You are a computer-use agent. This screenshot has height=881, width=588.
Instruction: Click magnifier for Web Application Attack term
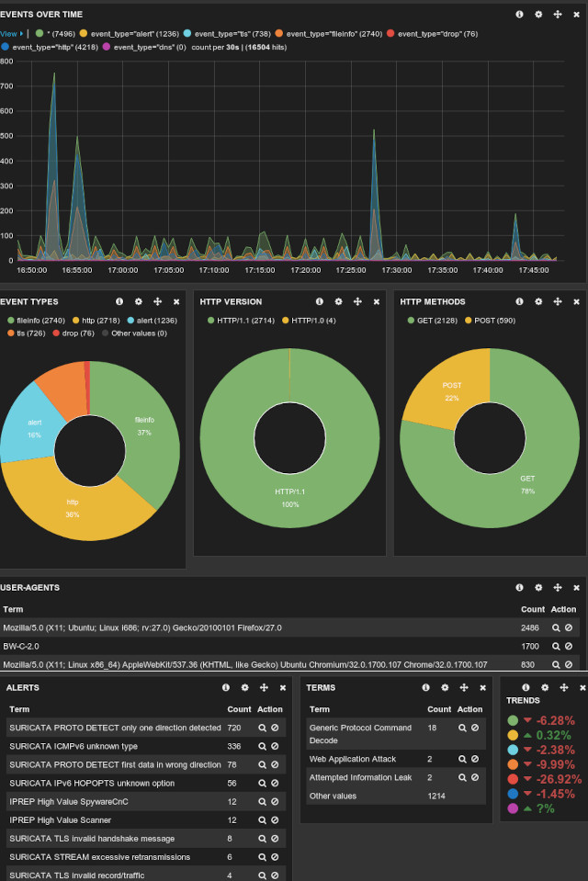click(x=462, y=759)
